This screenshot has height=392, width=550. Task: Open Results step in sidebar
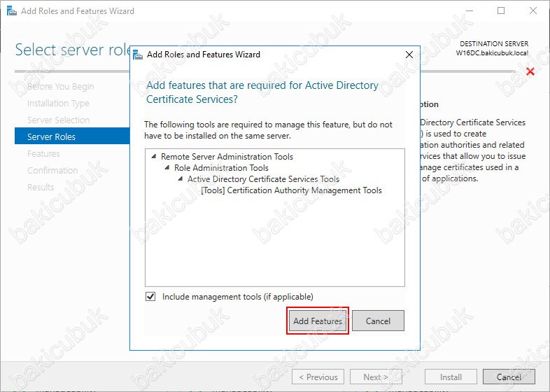(41, 187)
